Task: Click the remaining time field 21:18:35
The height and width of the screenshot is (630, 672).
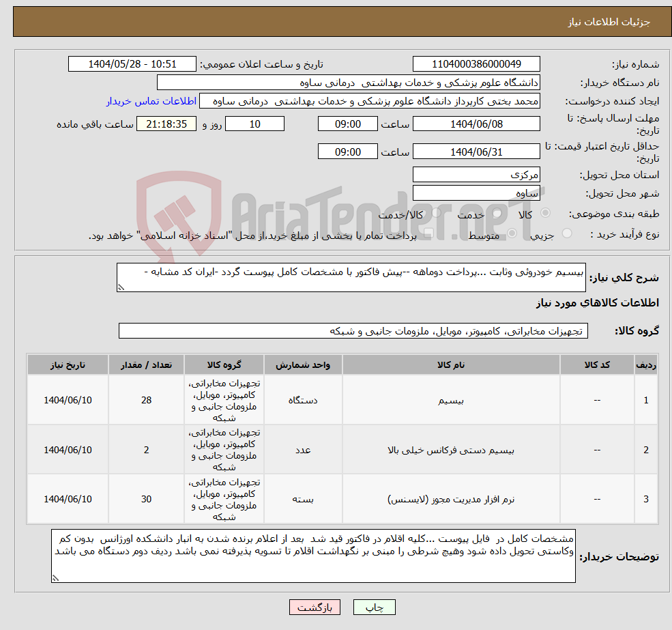Action: (166, 124)
